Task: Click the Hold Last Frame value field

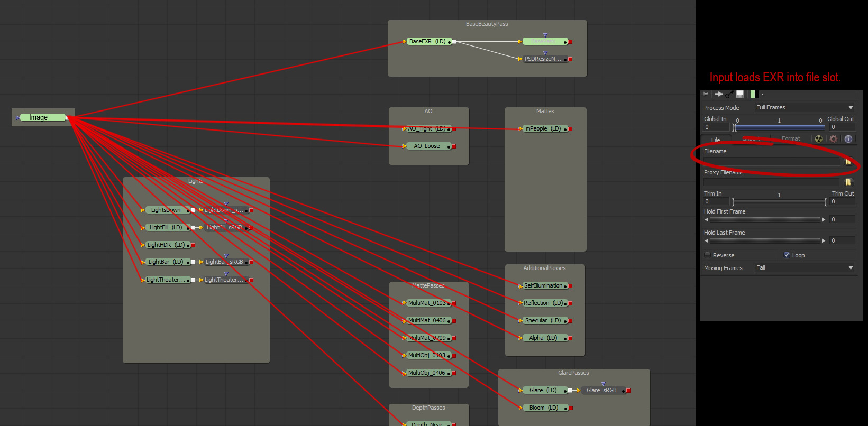Action: click(843, 240)
